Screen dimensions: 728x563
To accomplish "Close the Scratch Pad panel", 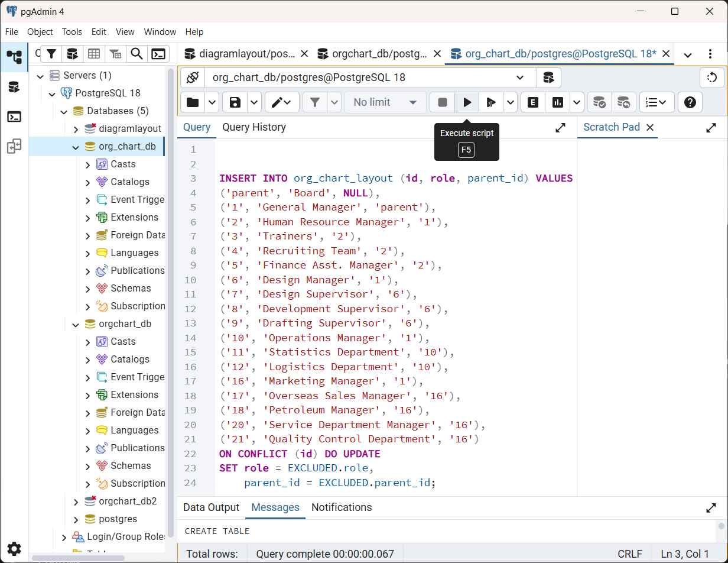I will [x=650, y=127].
